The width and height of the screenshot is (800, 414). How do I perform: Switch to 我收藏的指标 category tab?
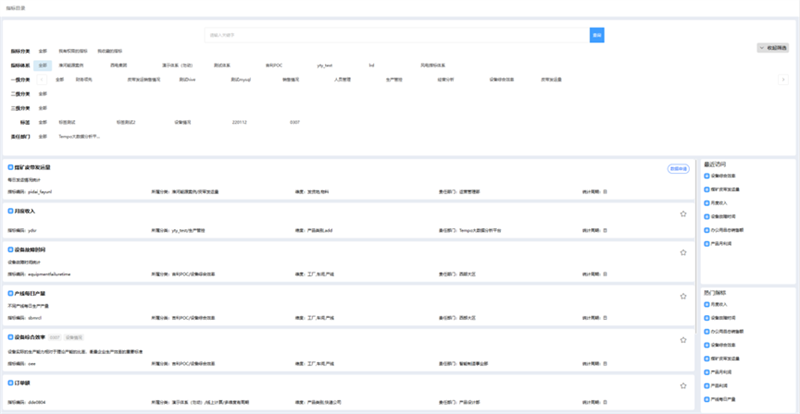click(x=110, y=50)
